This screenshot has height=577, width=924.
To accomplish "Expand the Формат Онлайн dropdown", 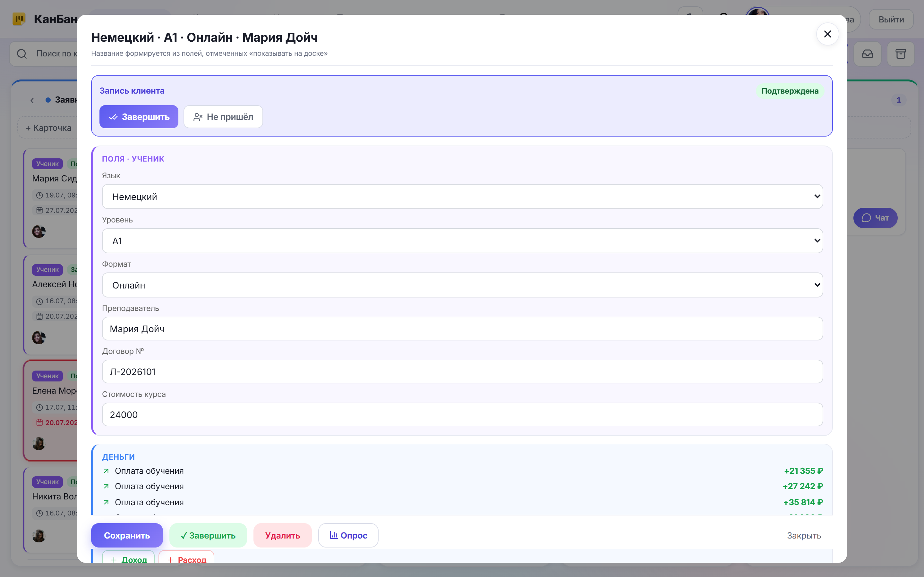I will [462, 285].
